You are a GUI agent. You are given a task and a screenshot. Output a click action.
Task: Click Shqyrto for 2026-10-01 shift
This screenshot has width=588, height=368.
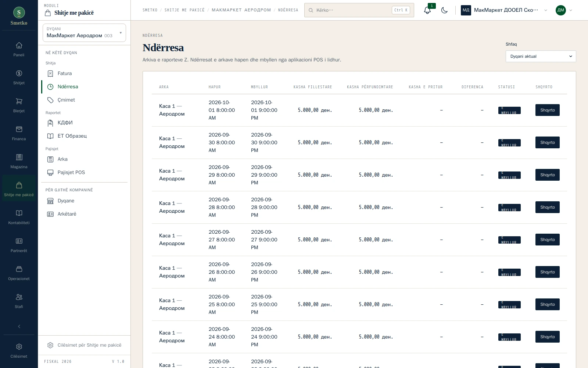(x=547, y=110)
